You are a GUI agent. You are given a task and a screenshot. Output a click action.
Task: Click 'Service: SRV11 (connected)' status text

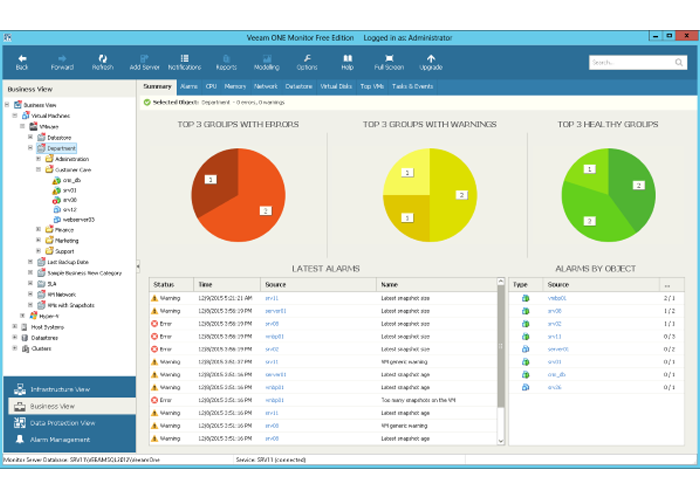(x=271, y=459)
